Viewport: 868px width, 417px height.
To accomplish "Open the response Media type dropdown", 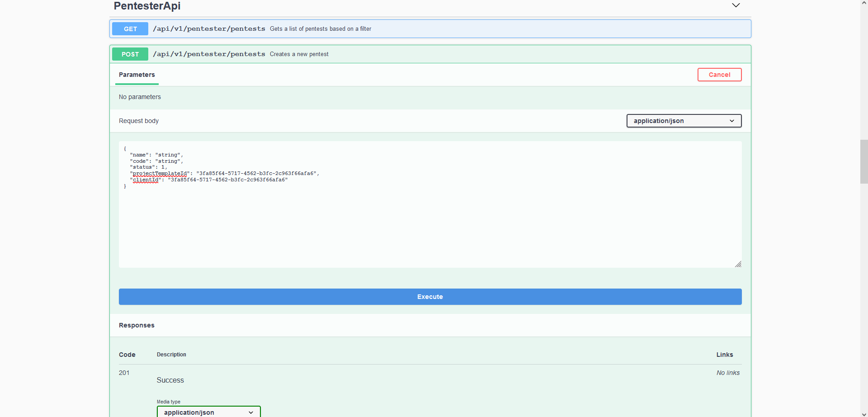I will 208,412.
